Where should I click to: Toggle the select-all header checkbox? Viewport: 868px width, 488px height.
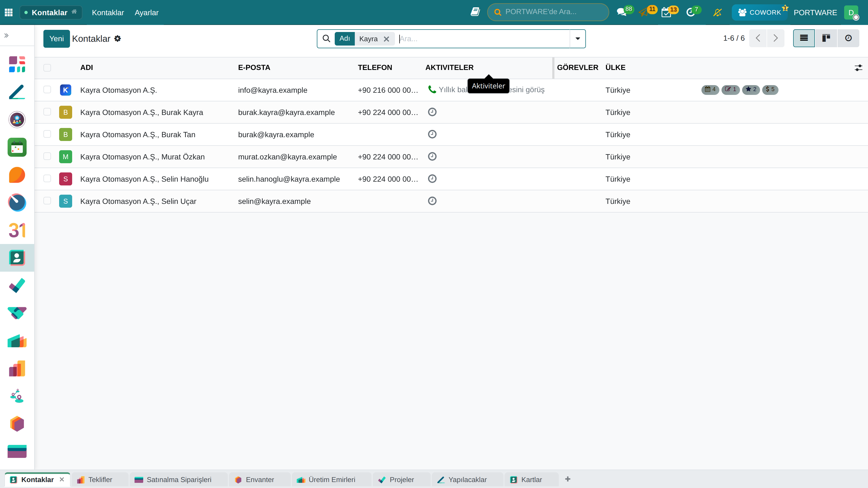[x=47, y=68]
